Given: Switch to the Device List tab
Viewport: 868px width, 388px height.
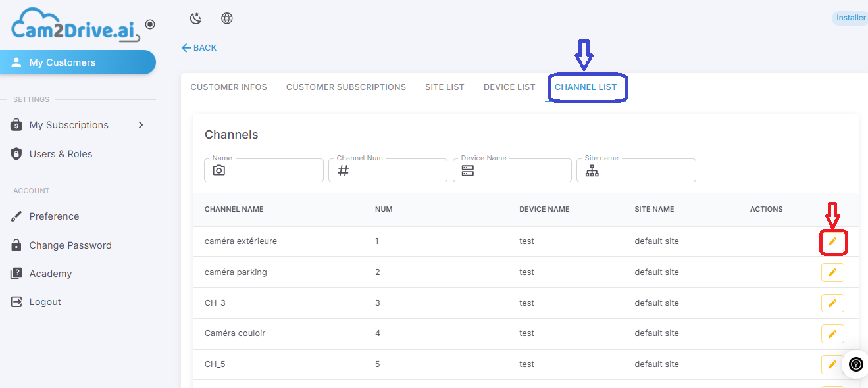Looking at the screenshot, I should pos(509,87).
